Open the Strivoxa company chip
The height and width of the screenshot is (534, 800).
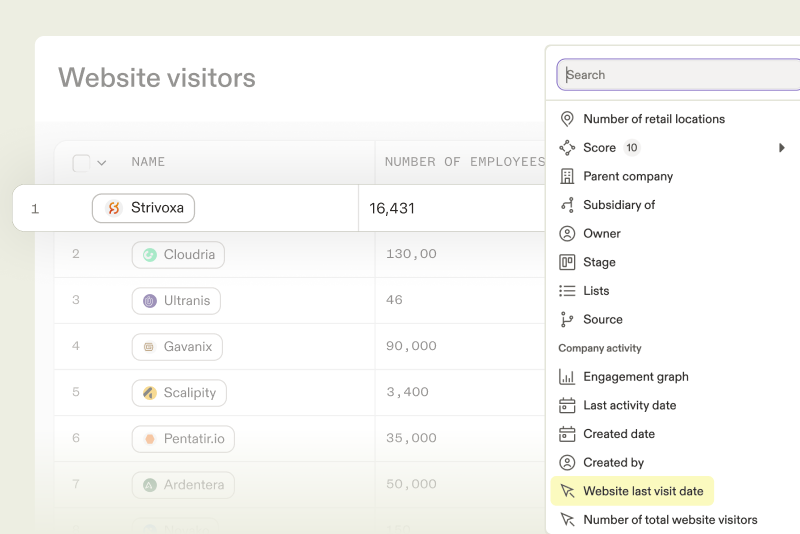pyautogui.click(x=143, y=208)
